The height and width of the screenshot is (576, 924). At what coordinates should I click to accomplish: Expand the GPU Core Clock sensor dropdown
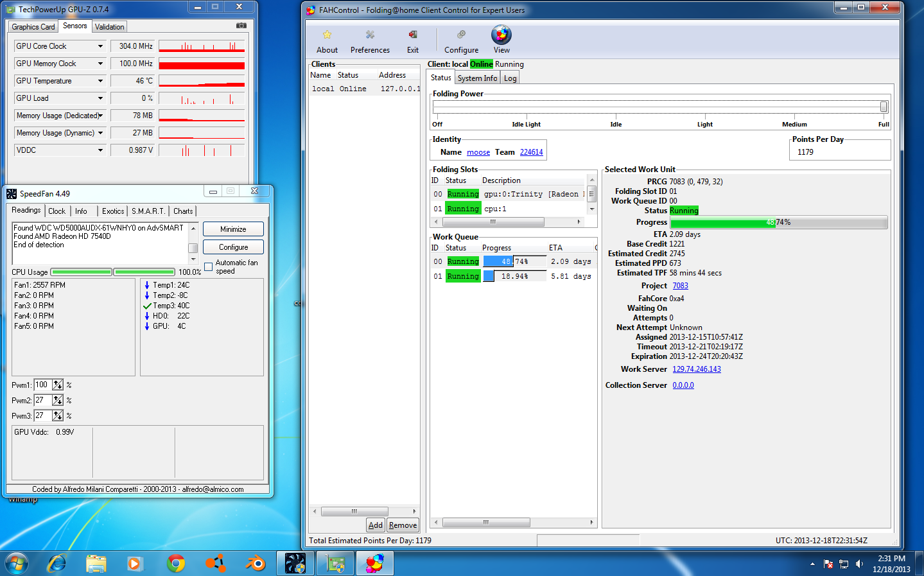100,46
